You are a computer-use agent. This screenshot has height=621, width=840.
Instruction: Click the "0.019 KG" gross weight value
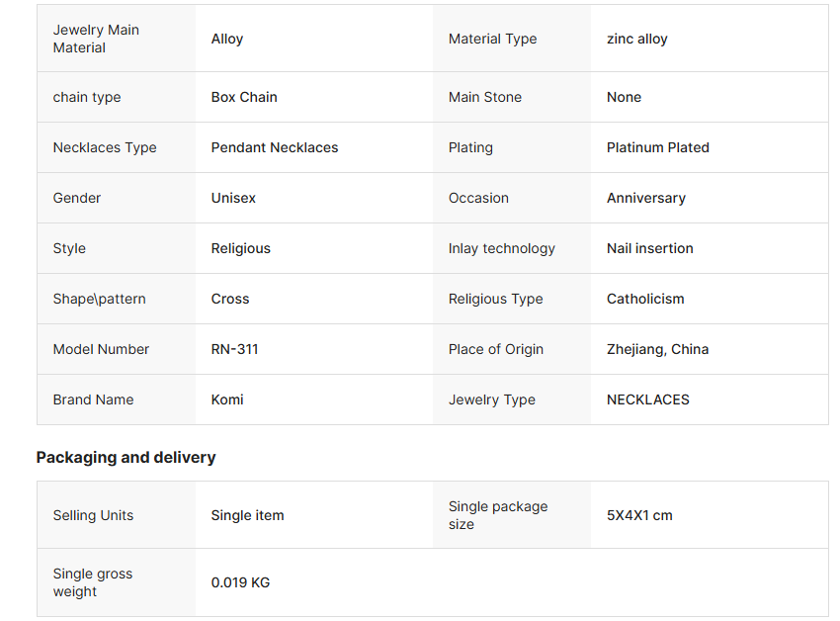pos(240,582)
